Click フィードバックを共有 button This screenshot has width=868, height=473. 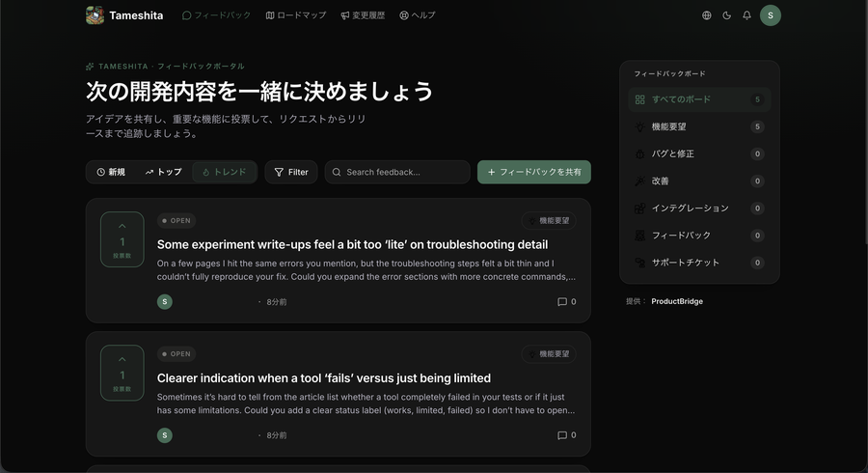click(x=534, y=172)
